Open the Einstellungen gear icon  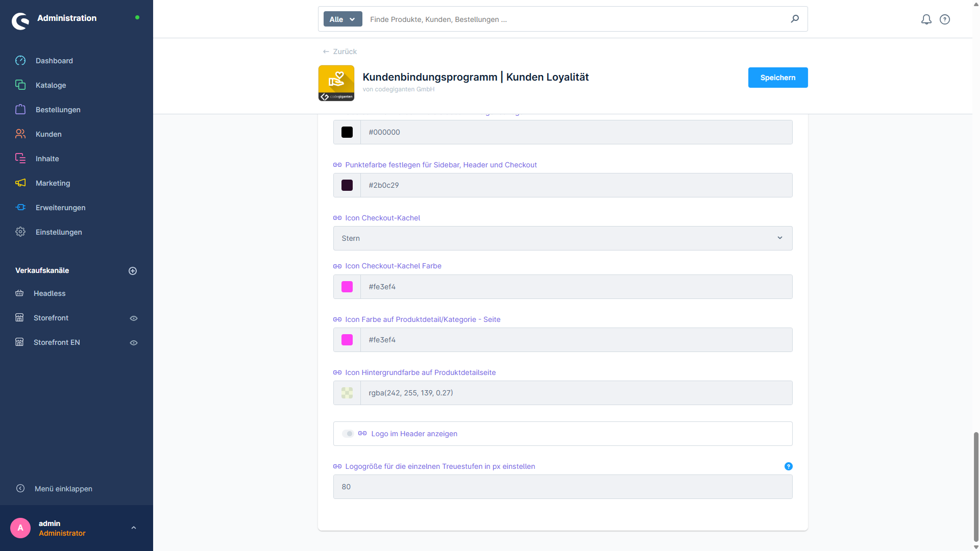(20, 232)
